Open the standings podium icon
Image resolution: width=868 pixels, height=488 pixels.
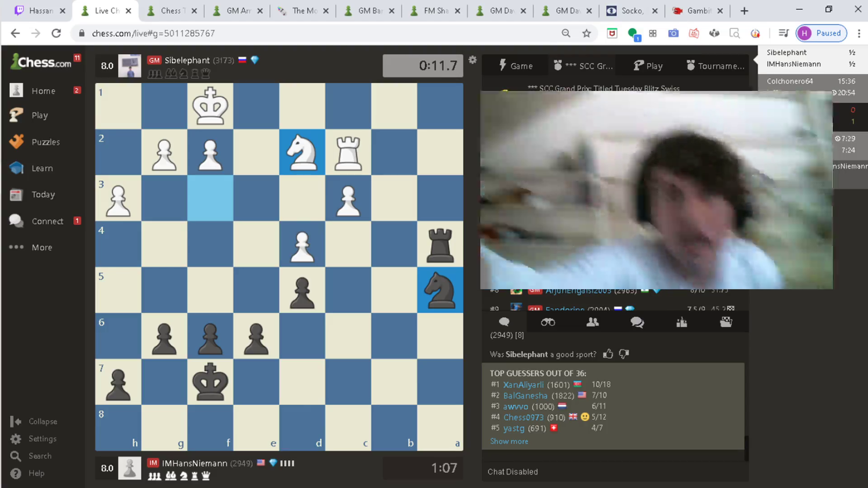(x=682, y=322)
